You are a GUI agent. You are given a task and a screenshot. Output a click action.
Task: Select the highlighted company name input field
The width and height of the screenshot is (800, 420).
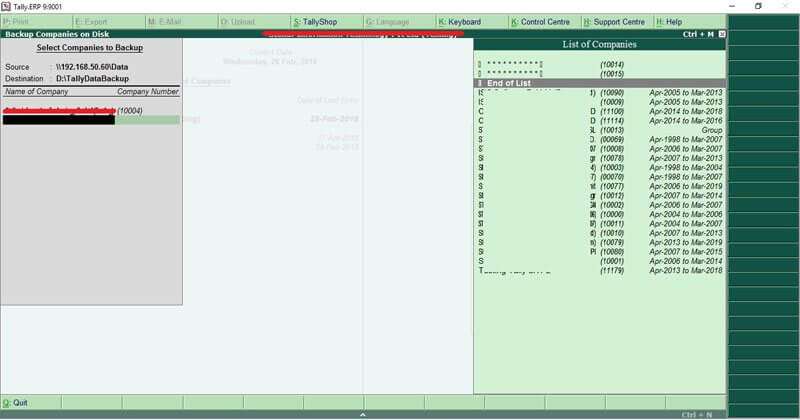[91, 120]
